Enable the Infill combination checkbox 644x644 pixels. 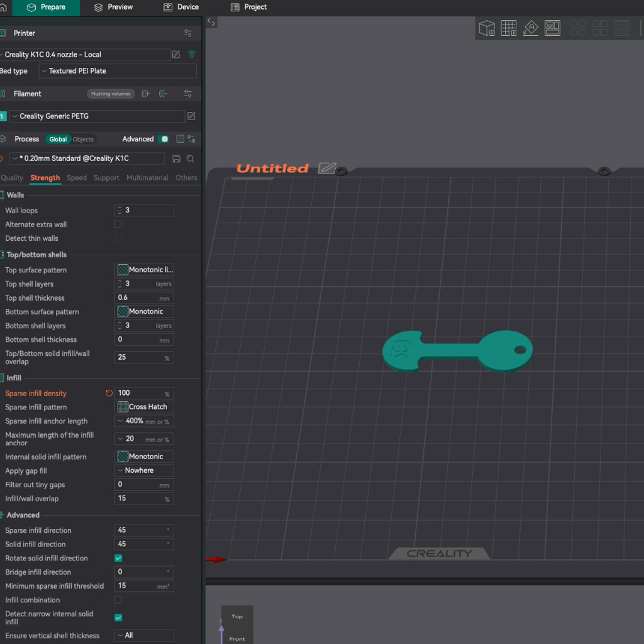pyautogui.click(x=118, y=600)
